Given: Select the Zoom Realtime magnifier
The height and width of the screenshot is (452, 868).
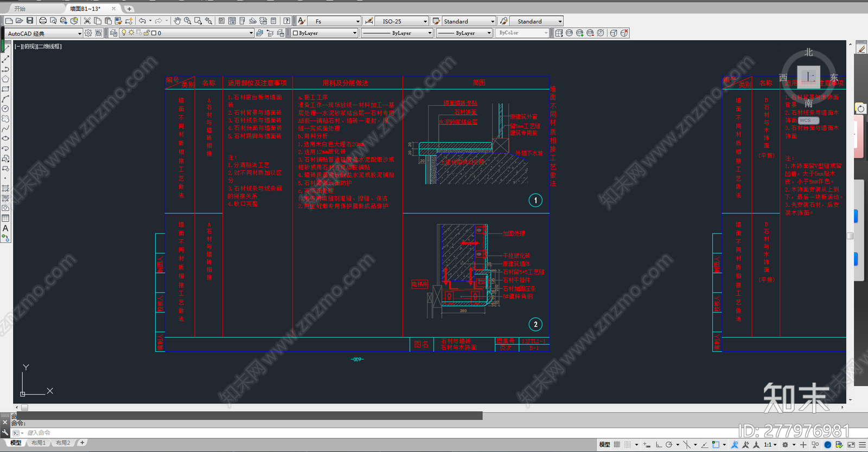Looking at the screenshot, I should 187,21.
